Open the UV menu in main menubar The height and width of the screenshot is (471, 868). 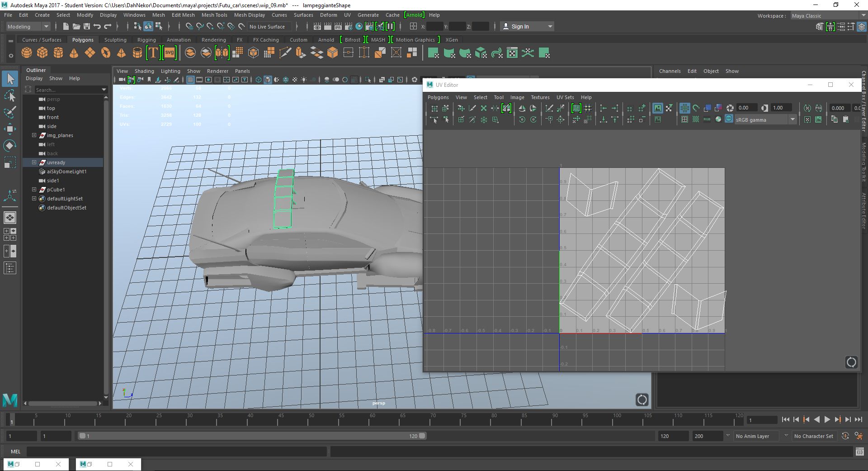tap(347, 15)
